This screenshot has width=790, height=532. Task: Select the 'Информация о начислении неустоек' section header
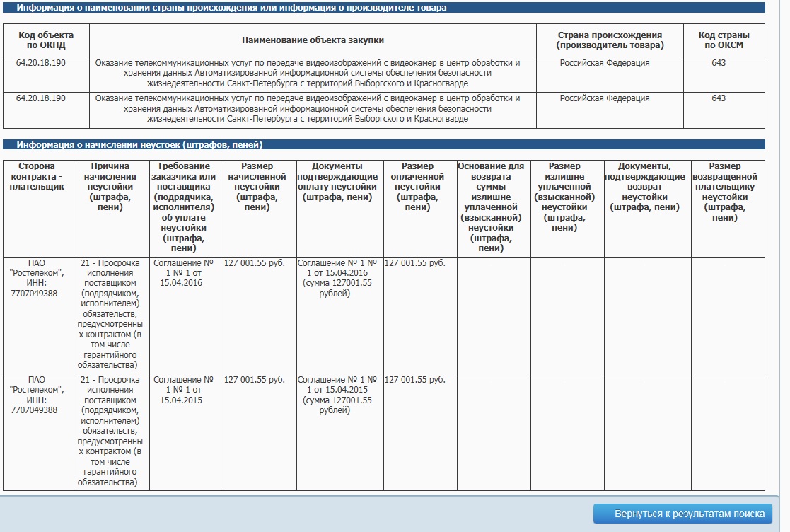(x=384, y=144)
